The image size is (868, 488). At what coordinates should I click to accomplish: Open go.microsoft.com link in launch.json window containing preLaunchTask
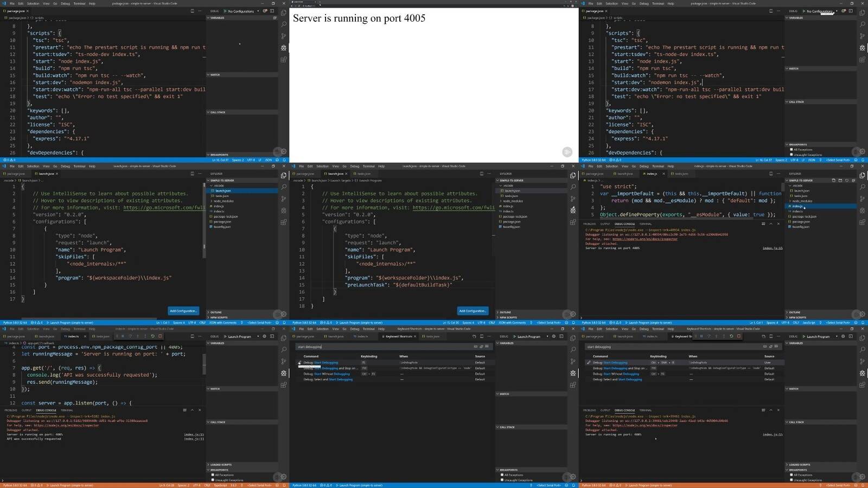pyautogui.click(x=454, y=207)
